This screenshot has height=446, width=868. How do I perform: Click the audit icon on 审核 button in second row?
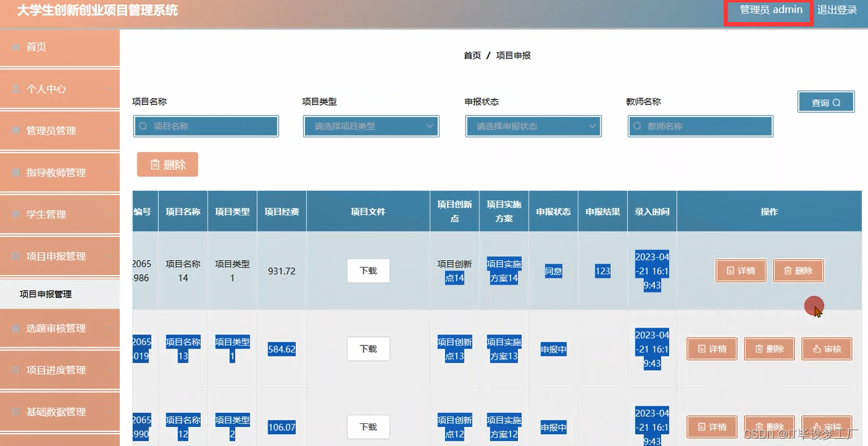click(x=816, y=348)
